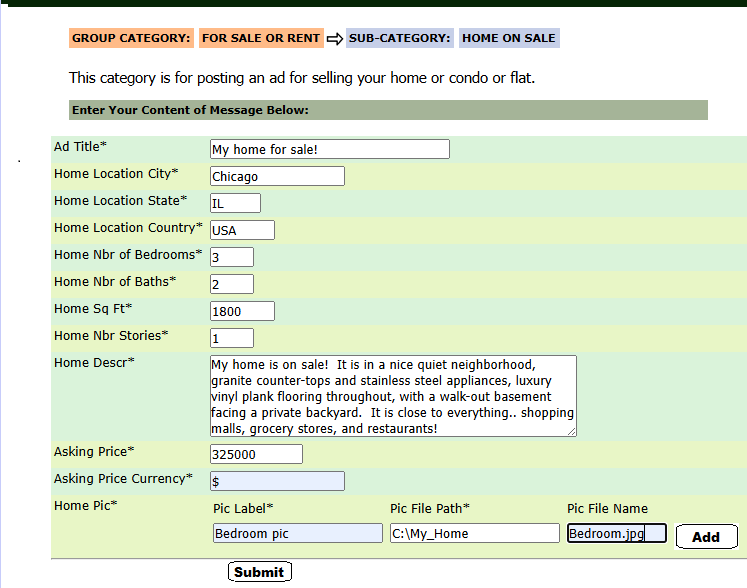
Task: Click the Home Nbr of Baths field
Action: point(231,284)
